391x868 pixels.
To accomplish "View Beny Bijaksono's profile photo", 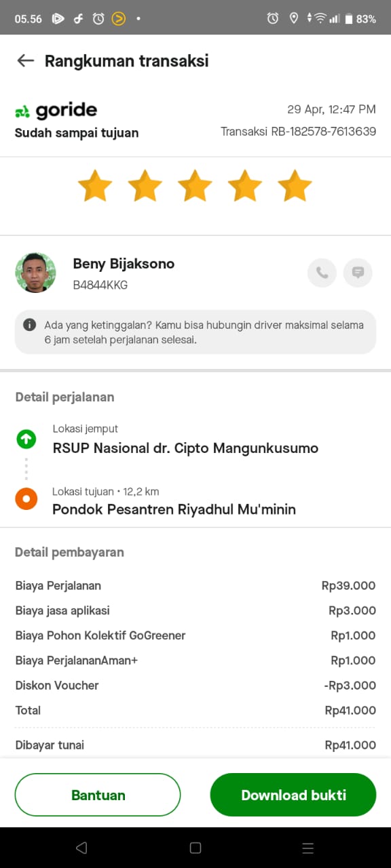I will point(35,273).
